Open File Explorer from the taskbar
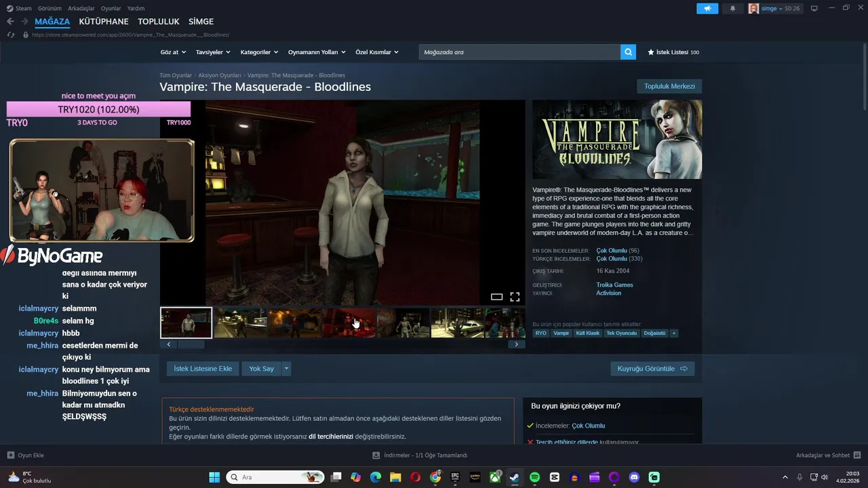868x488 pixels. [395, 477]
